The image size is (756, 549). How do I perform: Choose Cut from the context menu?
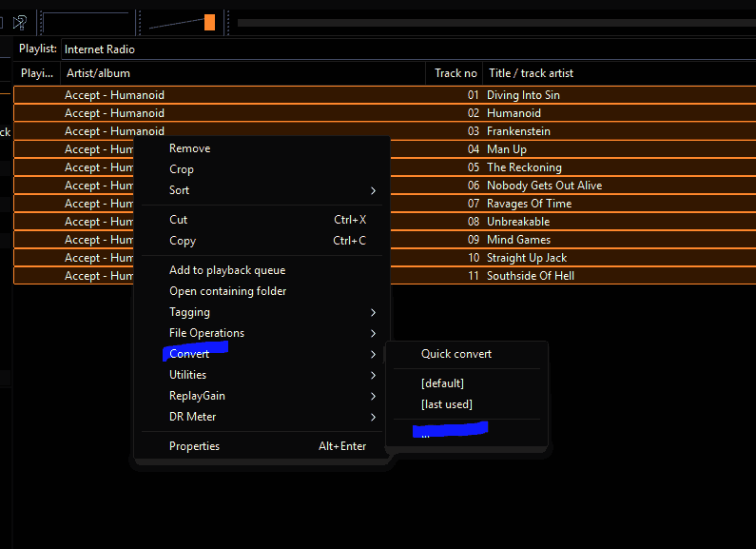178,220
